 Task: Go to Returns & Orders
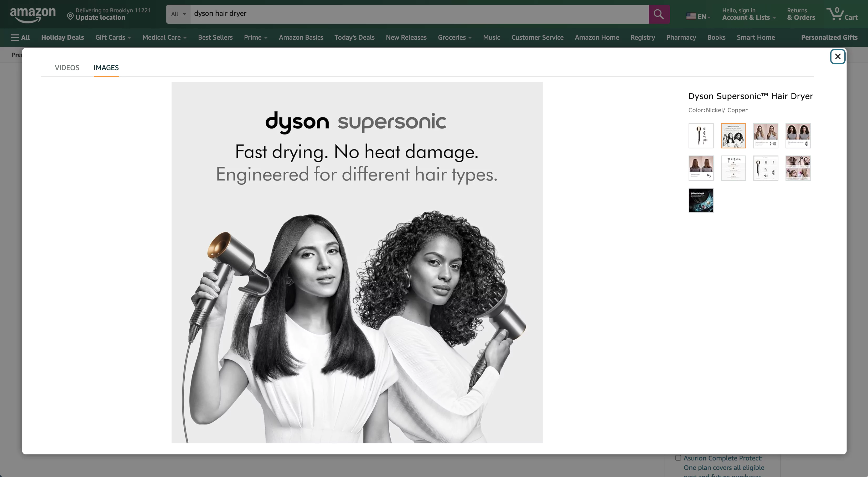click(x=801, y=14)
